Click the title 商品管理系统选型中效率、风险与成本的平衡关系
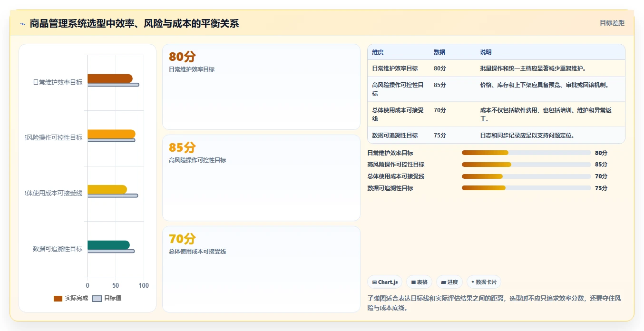 click(134, 23)
